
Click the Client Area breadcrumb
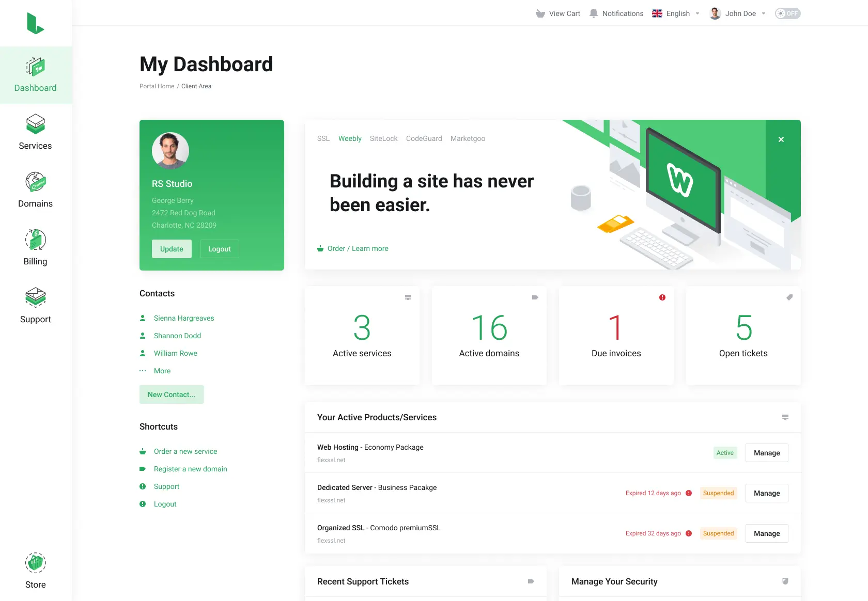(196, 86)
